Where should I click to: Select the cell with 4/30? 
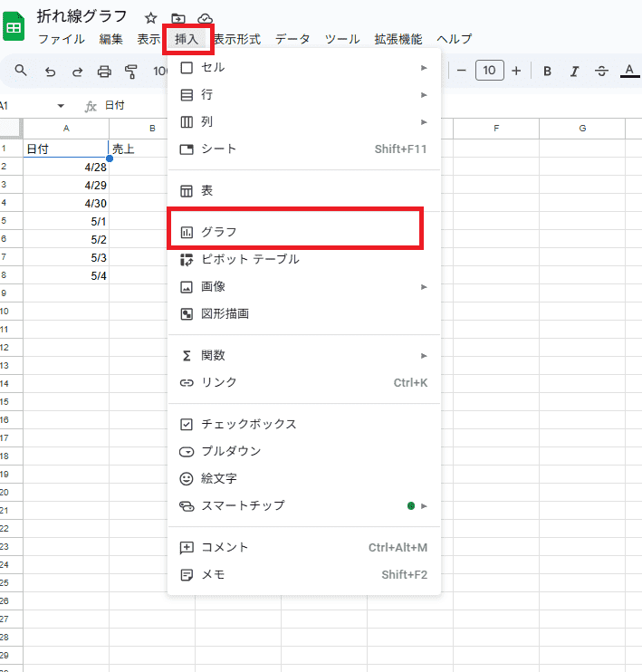tap(66, 203)
